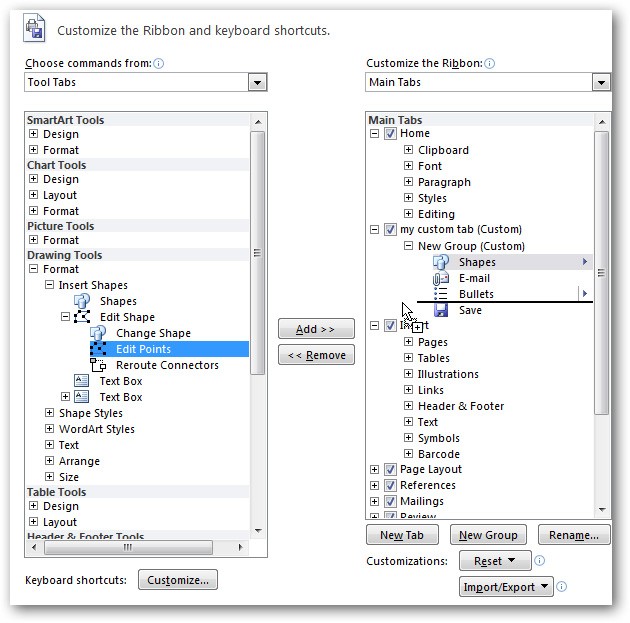Uncheck the my custom tab (Custom) checkbox

click(x=390, y=229)
